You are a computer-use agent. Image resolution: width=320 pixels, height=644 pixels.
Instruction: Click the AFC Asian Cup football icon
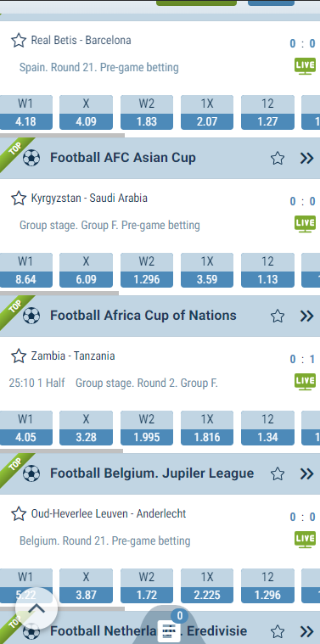31,158
